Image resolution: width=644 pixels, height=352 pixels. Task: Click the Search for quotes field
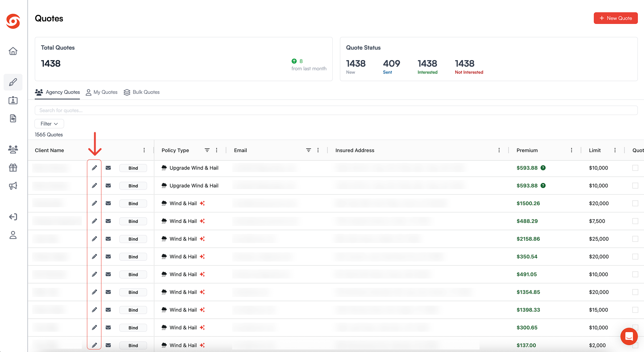[336, 110]
